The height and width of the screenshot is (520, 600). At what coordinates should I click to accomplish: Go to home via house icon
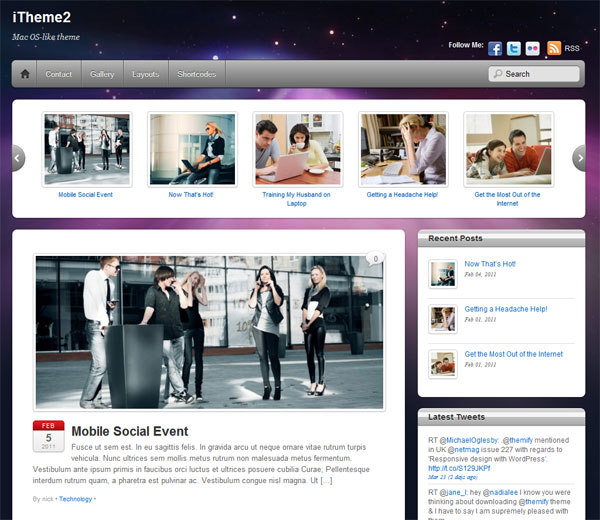pos(25,74)
